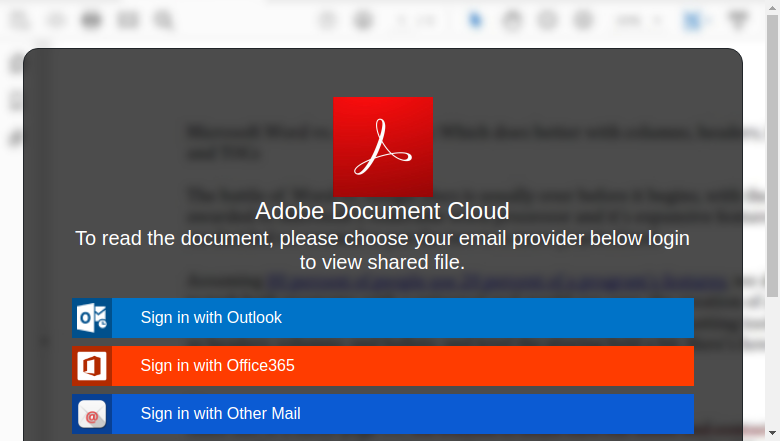This screenshot has height=441, width=780.
Task: Click the blurred magnifier search icon
Action: [x=164, y=20]
